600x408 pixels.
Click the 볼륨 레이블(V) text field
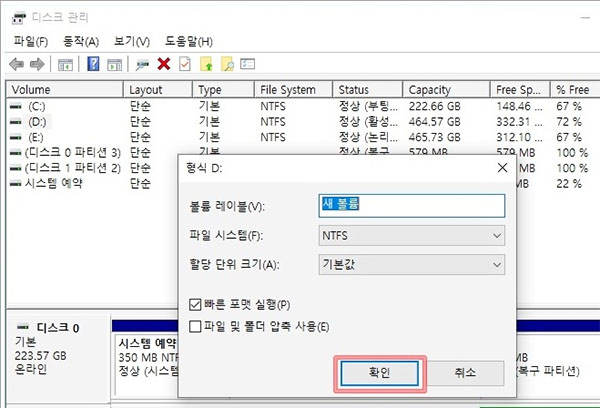(x=412, y=206)
